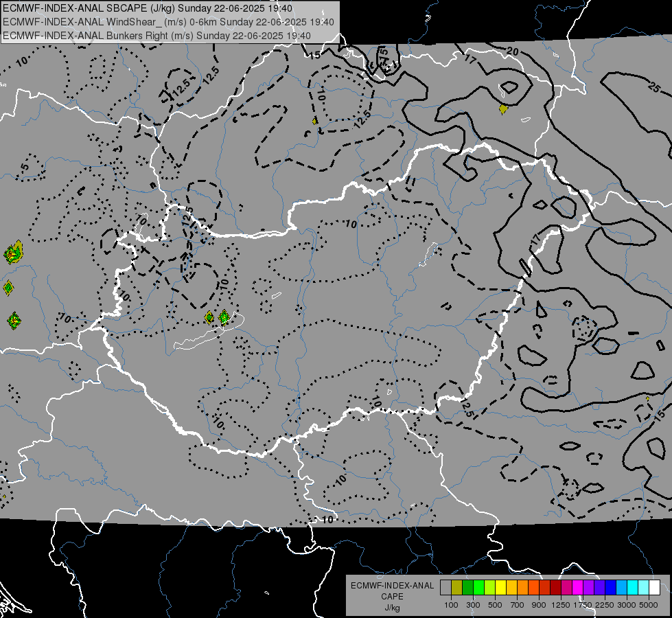This screenshot has height=618, width=672.
Task: Select the pure blue legend swatch
Action: pyautogui.click(x=611, y=588)
